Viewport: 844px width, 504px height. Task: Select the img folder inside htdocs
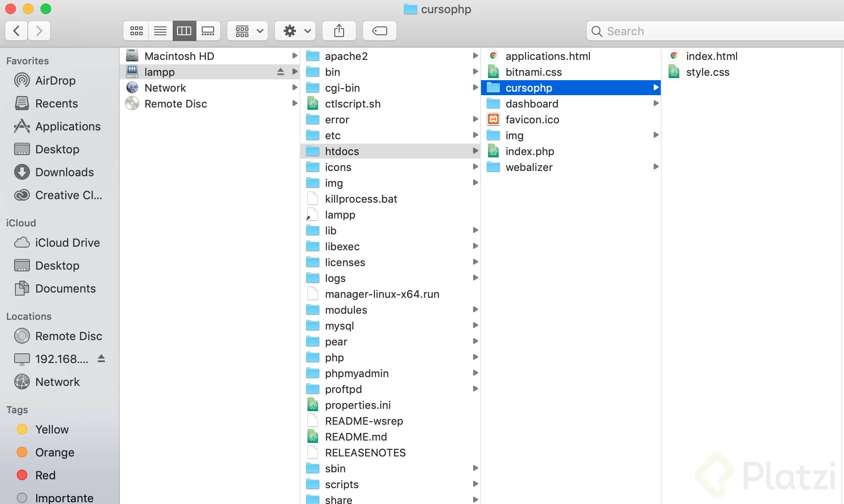571,135
